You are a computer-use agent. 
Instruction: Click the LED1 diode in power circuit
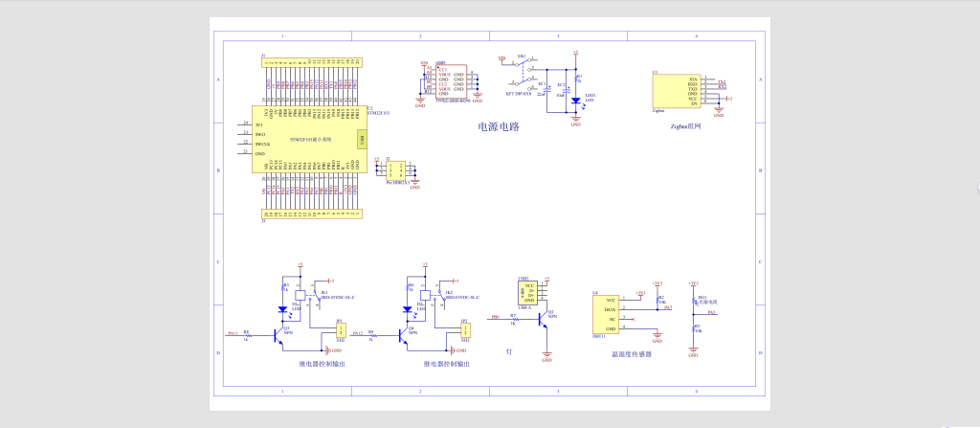[576, 100]
